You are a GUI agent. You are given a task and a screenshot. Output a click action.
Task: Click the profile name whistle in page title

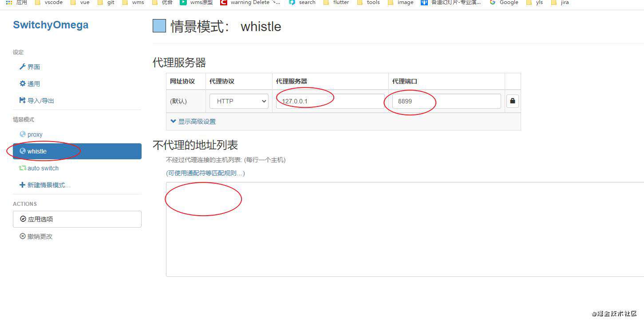(261, 27)
